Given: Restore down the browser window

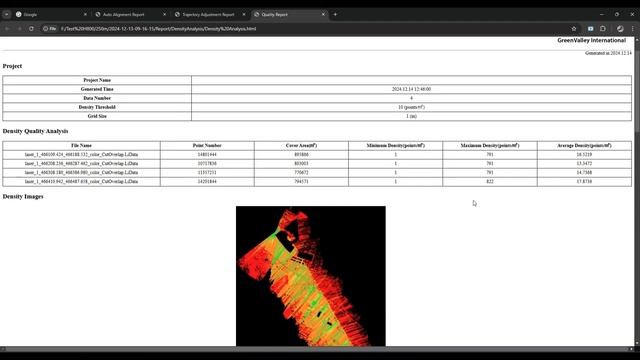Looking at the screenshot, I should (x=617, y=14).
